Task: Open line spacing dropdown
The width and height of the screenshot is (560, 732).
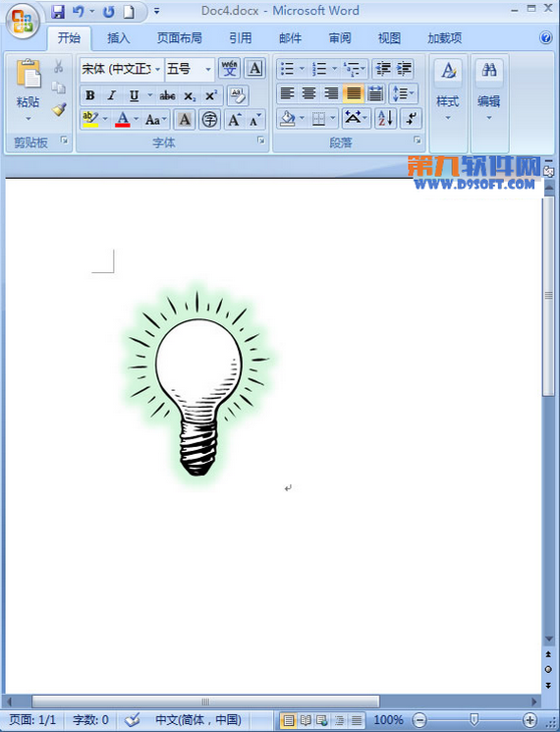Action: [x=404, y=93]
